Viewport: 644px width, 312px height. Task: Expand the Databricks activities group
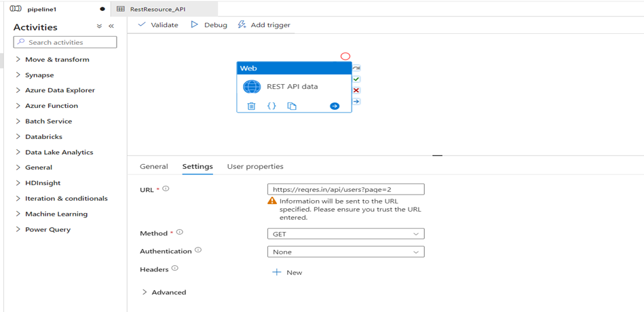tap(43, 137)
